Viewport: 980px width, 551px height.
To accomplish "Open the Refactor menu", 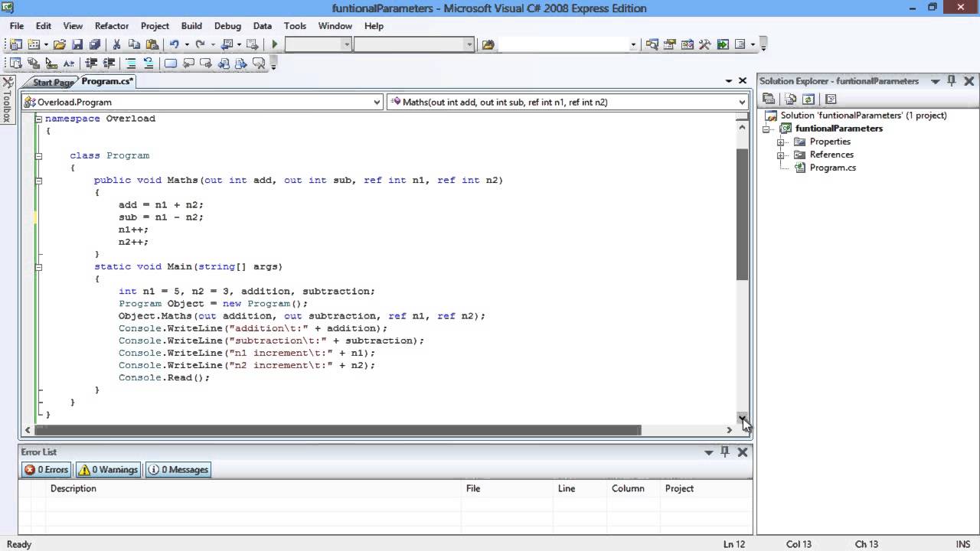I will (x=112, y=26).
